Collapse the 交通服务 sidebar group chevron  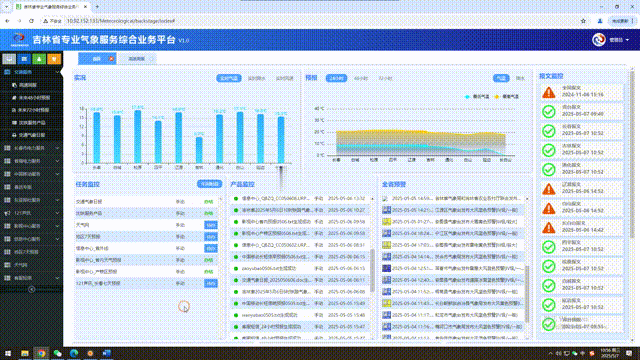[x=57, y=72]
